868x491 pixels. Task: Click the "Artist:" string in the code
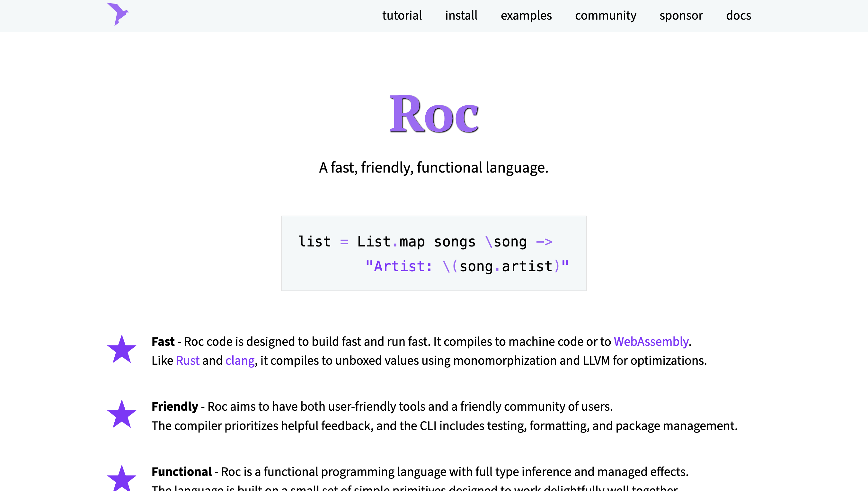pos(398,266)
